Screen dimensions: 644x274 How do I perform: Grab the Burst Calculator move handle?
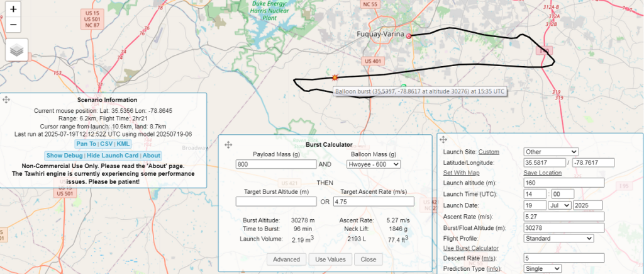tap(225, 144)
